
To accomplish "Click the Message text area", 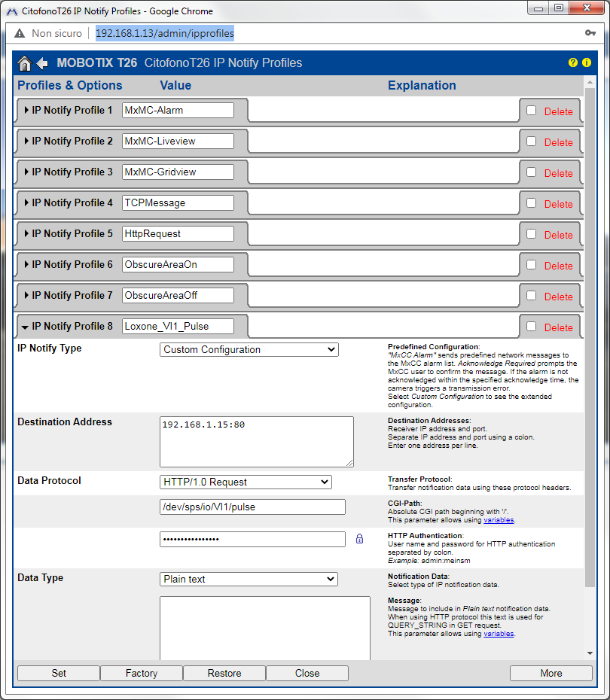I will (265, 628).
